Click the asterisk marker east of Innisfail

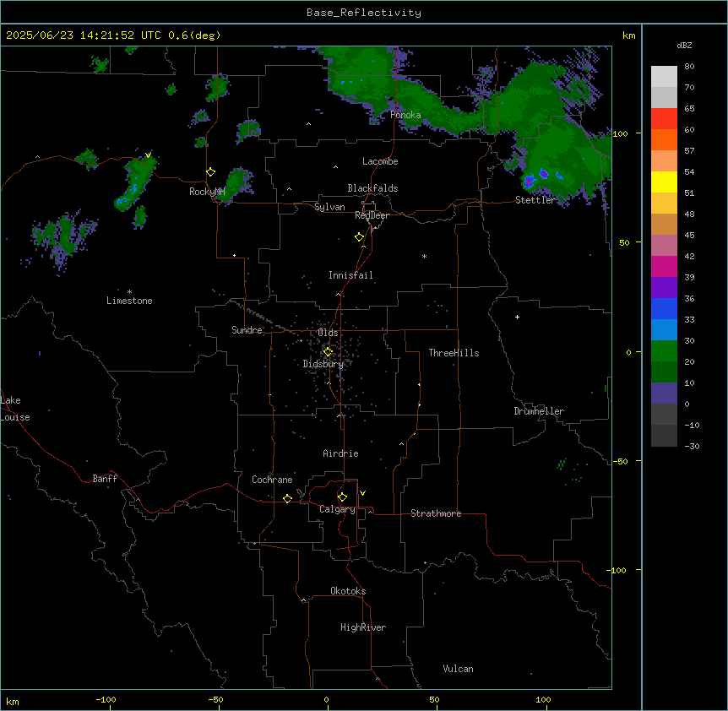(424, 256)
